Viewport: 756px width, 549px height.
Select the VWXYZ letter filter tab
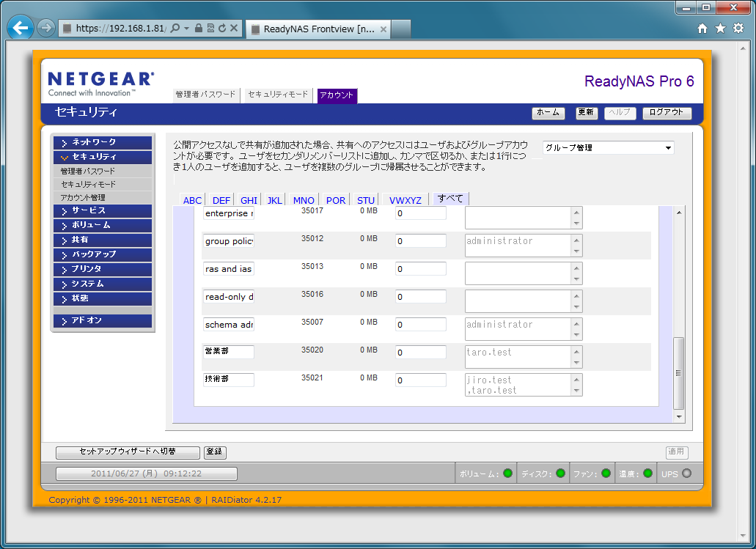405,200
